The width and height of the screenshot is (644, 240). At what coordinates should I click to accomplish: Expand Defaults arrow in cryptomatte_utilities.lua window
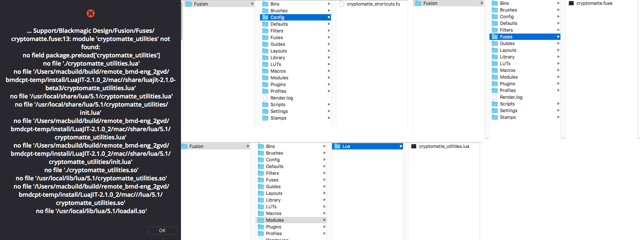[x=324, y=167]
